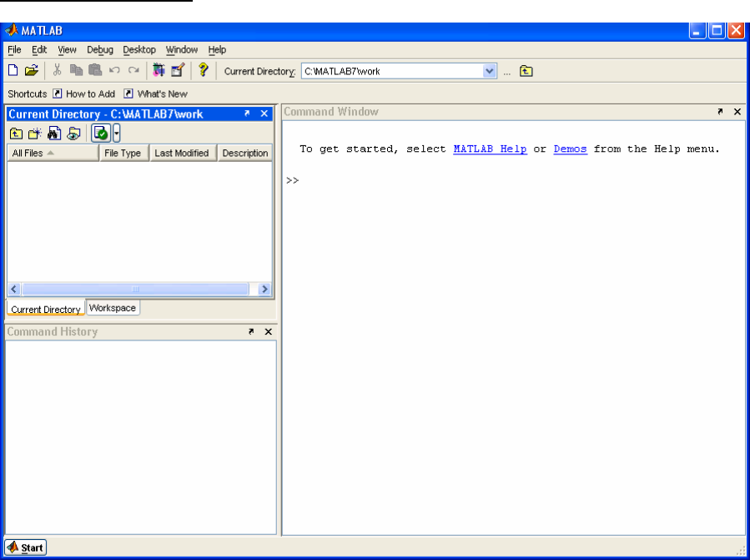The width and height of the screenshot is (750, 560).
Task: Open the Desktop menu
Action: (139, 50)
